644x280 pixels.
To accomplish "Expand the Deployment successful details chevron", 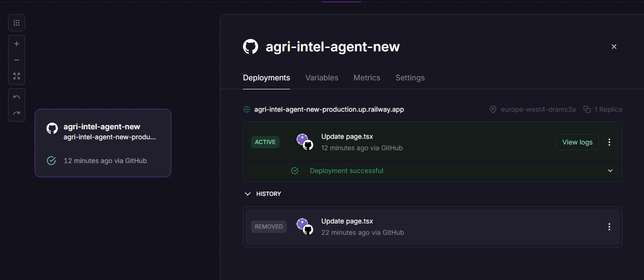I will (610, 171).
